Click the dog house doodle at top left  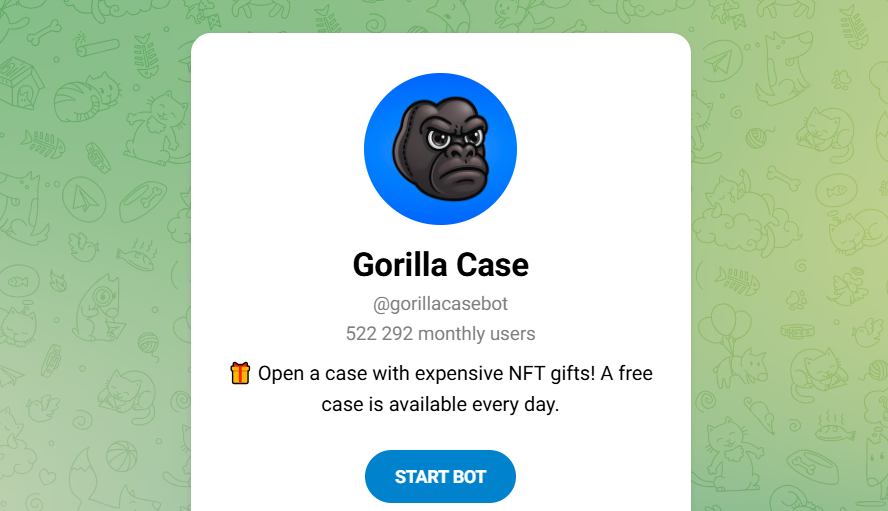pyautogui.click(x=20, y=83)
